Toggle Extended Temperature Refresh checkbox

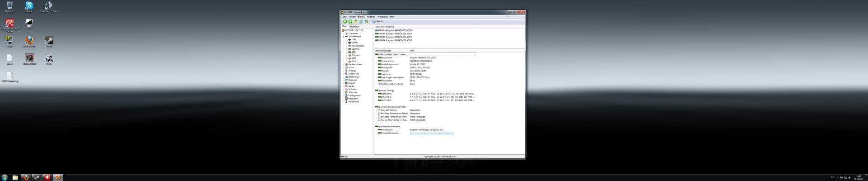click(x=379, y=117)
